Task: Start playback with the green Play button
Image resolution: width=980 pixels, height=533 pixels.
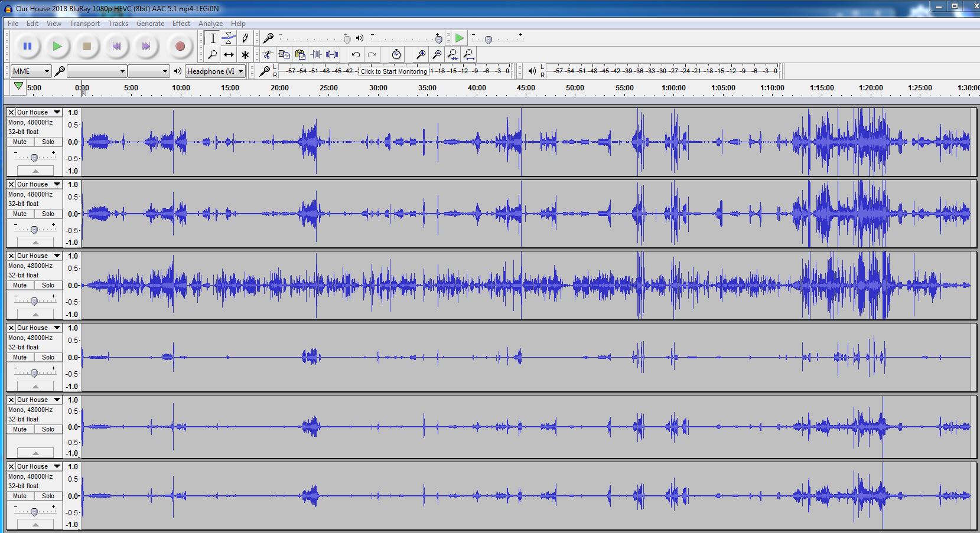Action: coord(57,46)
